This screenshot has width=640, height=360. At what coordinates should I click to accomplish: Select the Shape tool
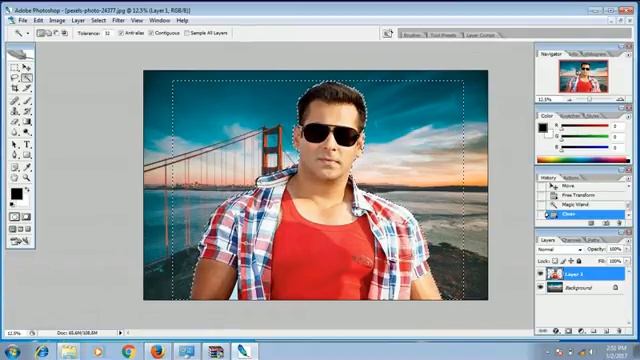coord(27,155)
